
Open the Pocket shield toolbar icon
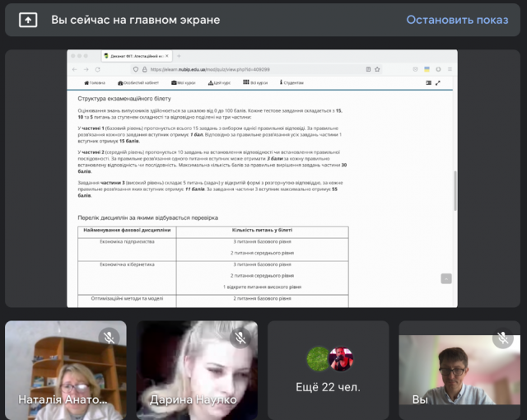[415, 69]
